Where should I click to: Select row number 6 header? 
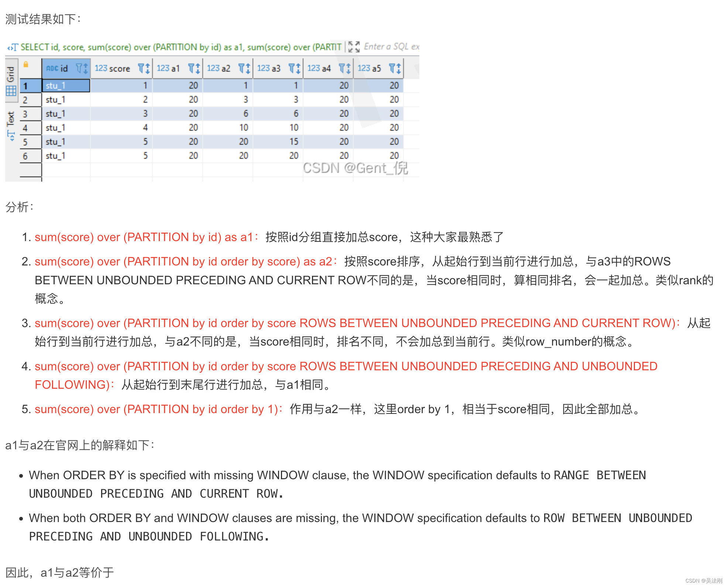pyautogui.click(x=25, y=156)
